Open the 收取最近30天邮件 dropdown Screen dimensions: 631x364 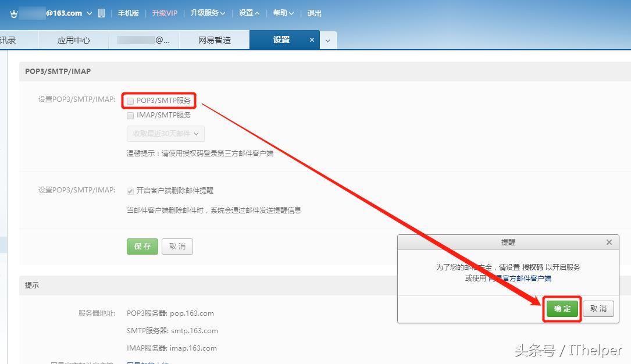click(x=165, y=134)
